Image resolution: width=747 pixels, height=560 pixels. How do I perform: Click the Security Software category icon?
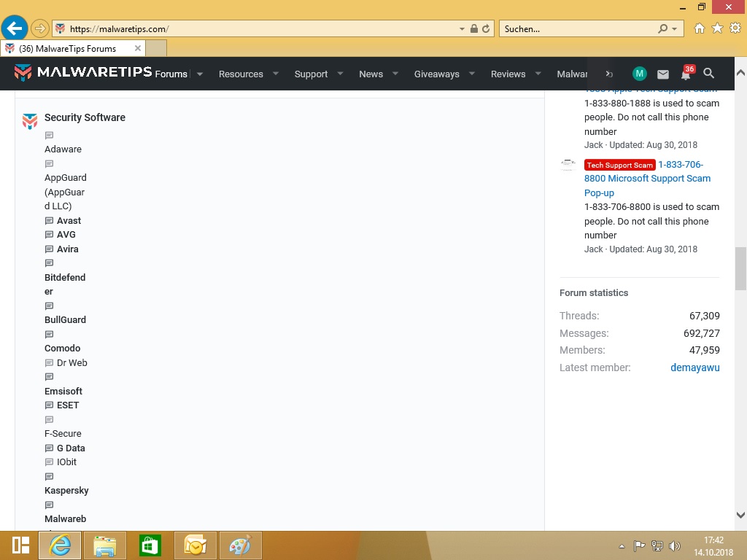[x=29, y=121]
